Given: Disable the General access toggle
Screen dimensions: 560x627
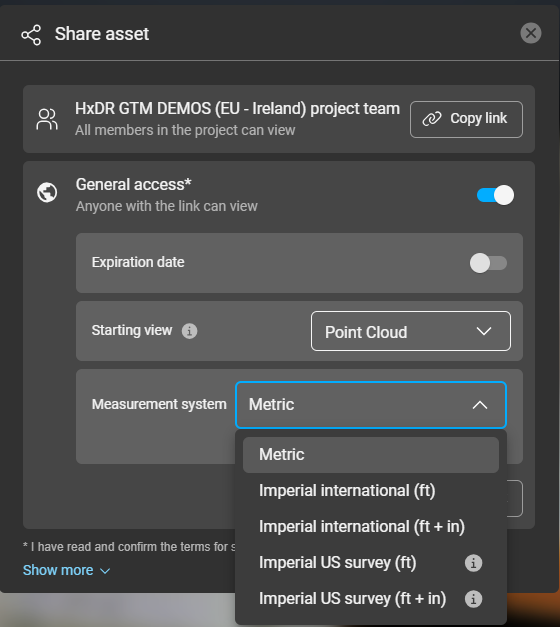Looking at the screenshot, I should point(495,195).
